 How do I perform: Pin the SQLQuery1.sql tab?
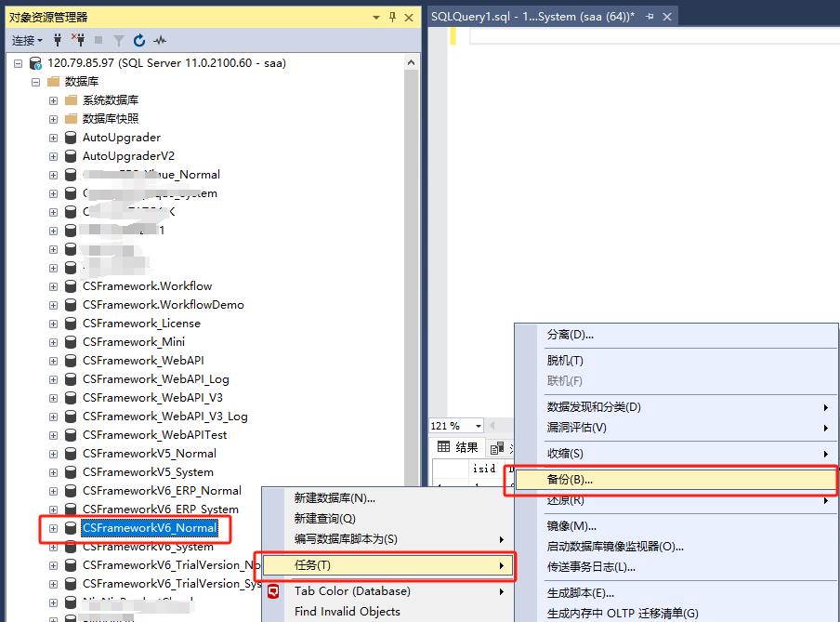(650, 17)
